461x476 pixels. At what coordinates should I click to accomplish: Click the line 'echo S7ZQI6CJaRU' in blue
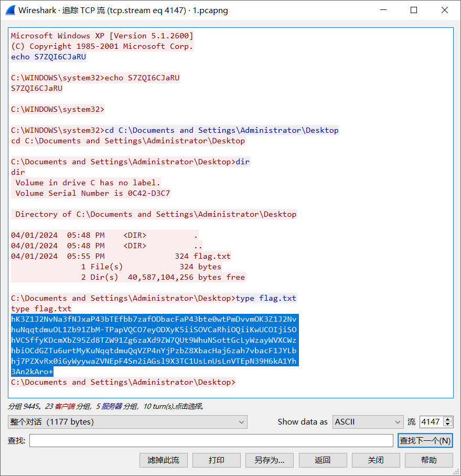[49, 57]
